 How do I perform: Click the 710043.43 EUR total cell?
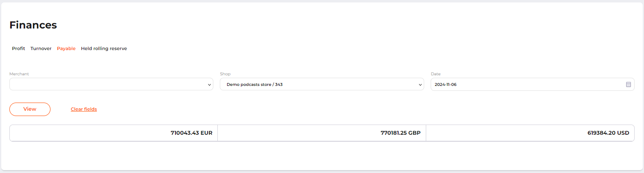(x=191, y=133)
